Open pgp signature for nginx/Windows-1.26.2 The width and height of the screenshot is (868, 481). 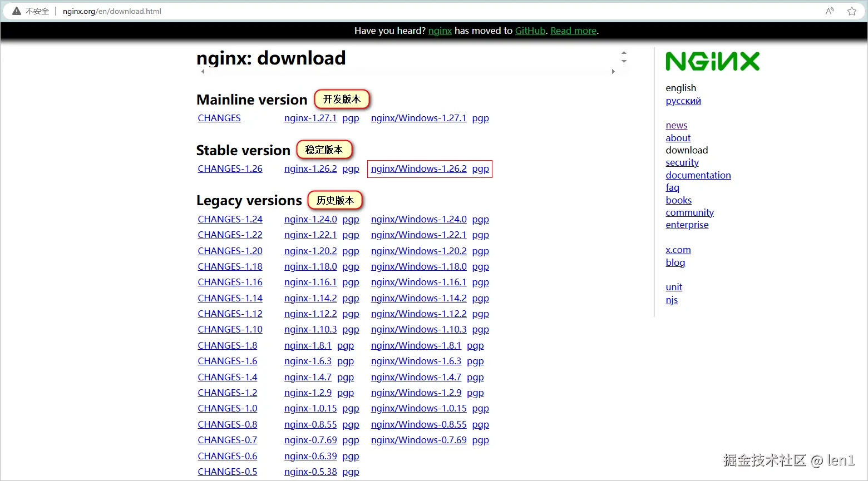pos(481,169)
